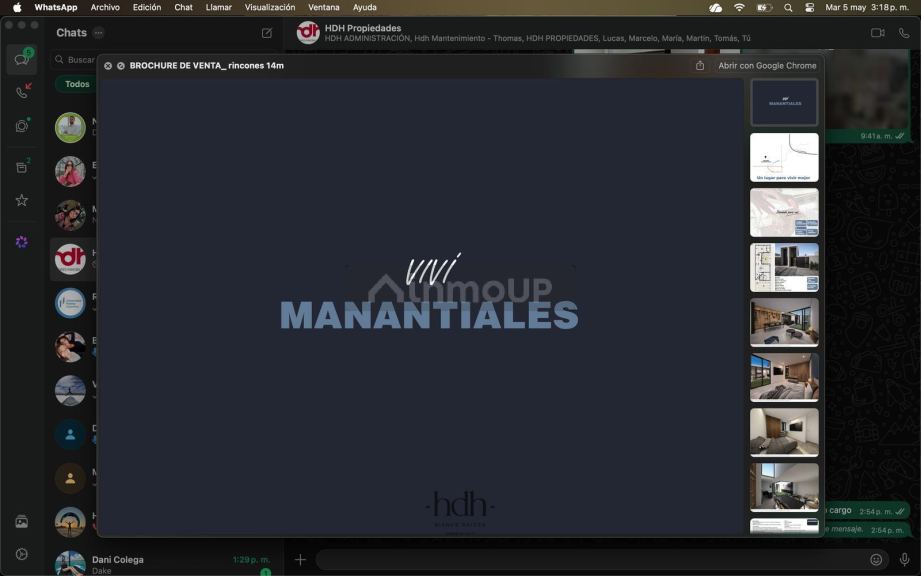Open Starred messages icon
Image resolution: width=921 pixels, height=576 pixels.
click(22, 200)
